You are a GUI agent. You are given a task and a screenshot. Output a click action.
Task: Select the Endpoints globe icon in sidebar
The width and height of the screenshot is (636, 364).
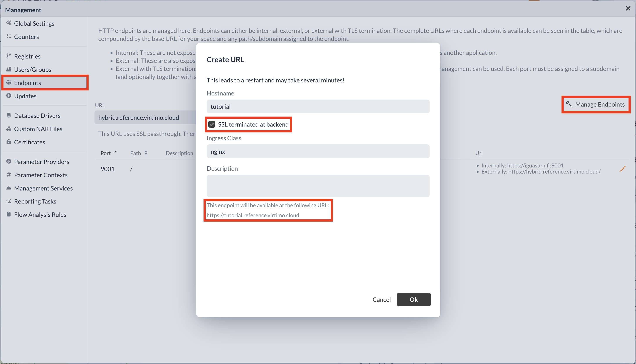point(9,82)
